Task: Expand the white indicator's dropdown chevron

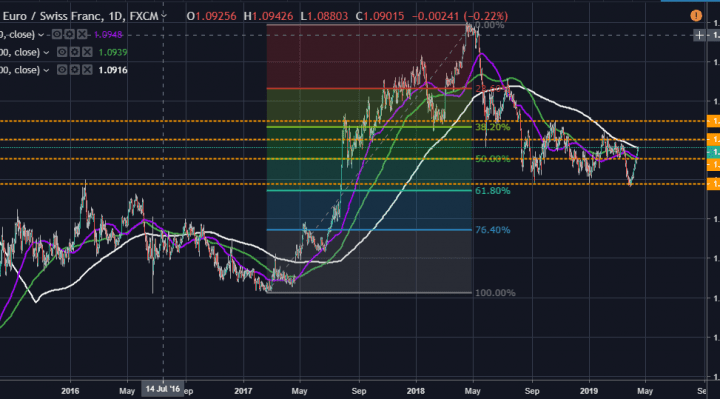Action: [x=46, y=70]
